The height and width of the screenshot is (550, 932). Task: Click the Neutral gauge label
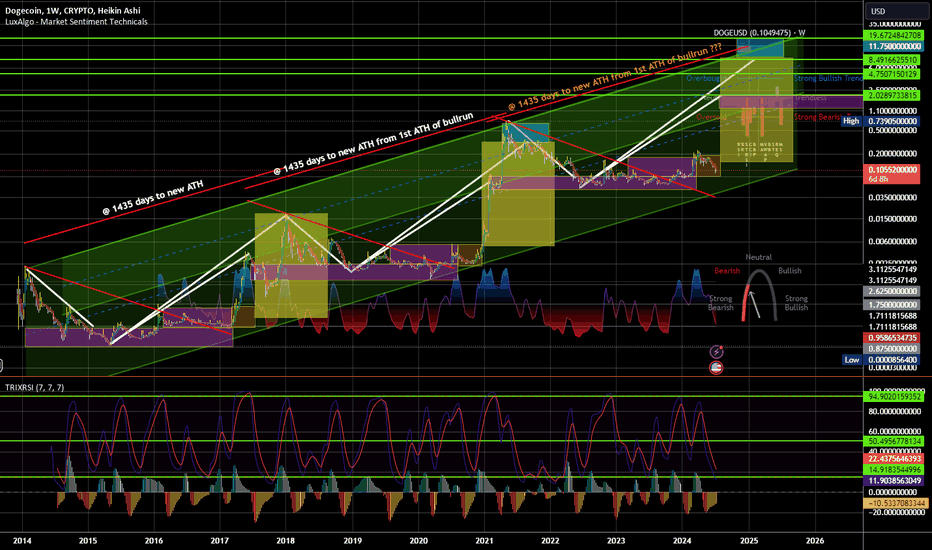click(x=759, y=257)
